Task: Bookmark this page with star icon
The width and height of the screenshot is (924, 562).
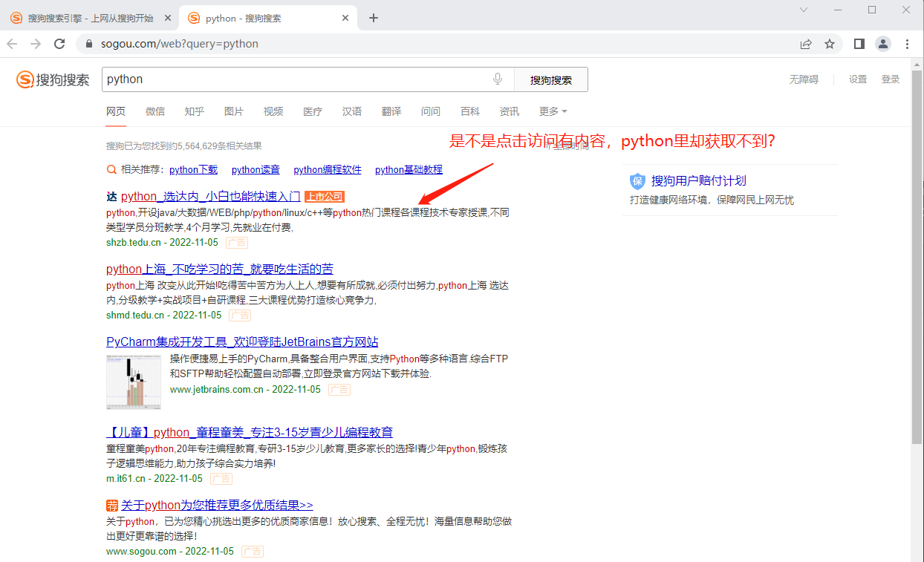Action: 830,44
